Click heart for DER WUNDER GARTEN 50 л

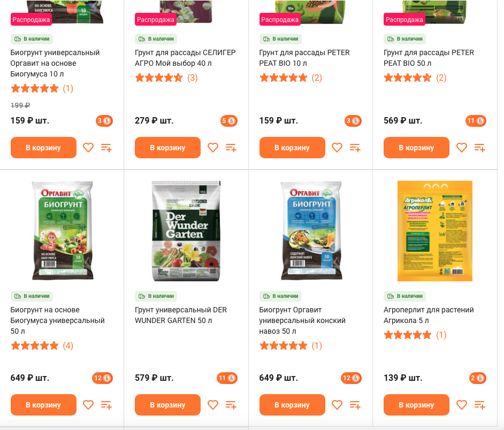coord(213,405)
